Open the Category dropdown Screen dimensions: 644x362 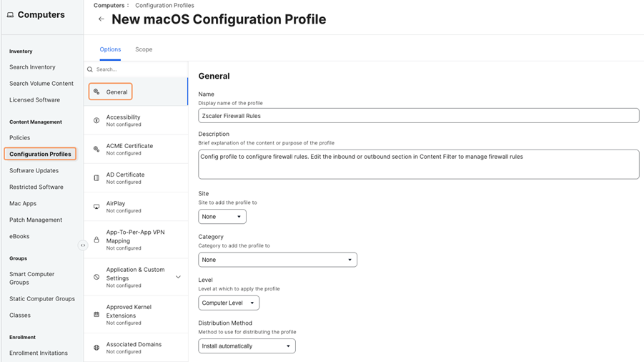pos(277,260)
